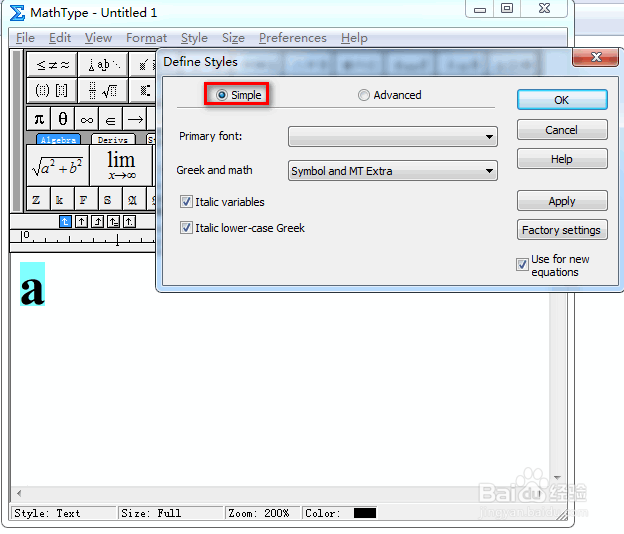Toggle Italic lower-case Greek checkbox
624x534 pixels.
tap(186, 228)
